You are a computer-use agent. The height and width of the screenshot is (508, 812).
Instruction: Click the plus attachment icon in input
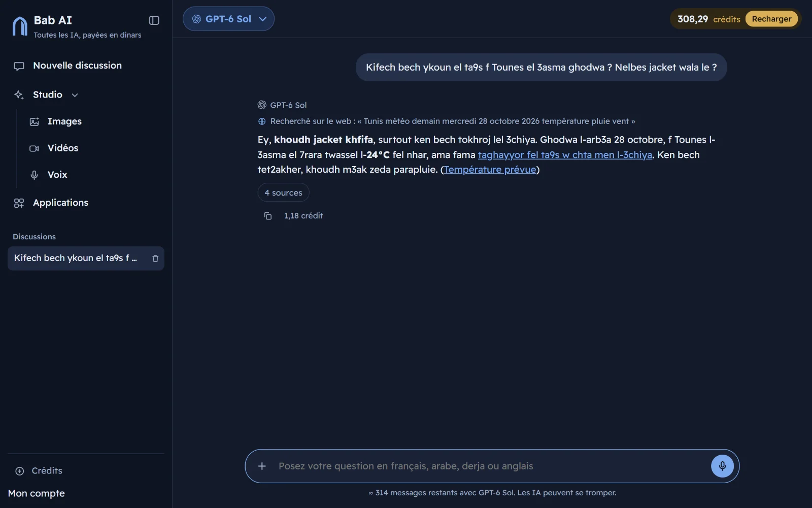(262, 466)
